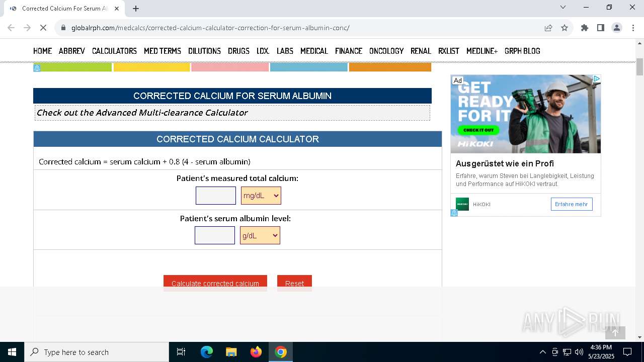Open the tab search chevron
The width and height of the screenshot is (644, 362).
click(563, 7)
